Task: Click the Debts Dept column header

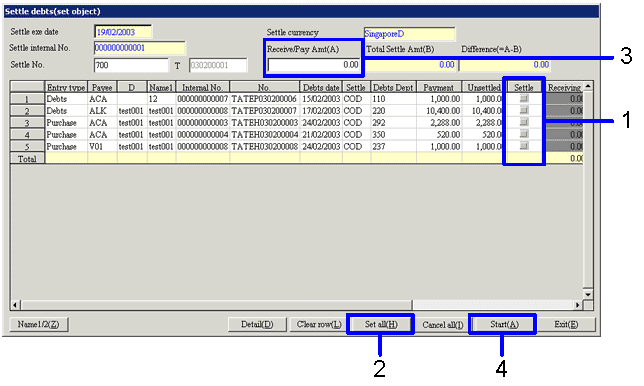Action: click(x=393, y=87)
